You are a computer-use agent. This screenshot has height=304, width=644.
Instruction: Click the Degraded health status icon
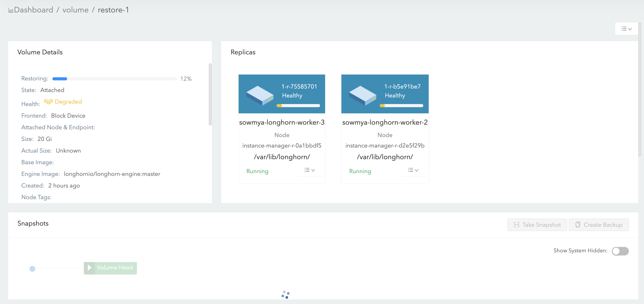click(48, 102)
